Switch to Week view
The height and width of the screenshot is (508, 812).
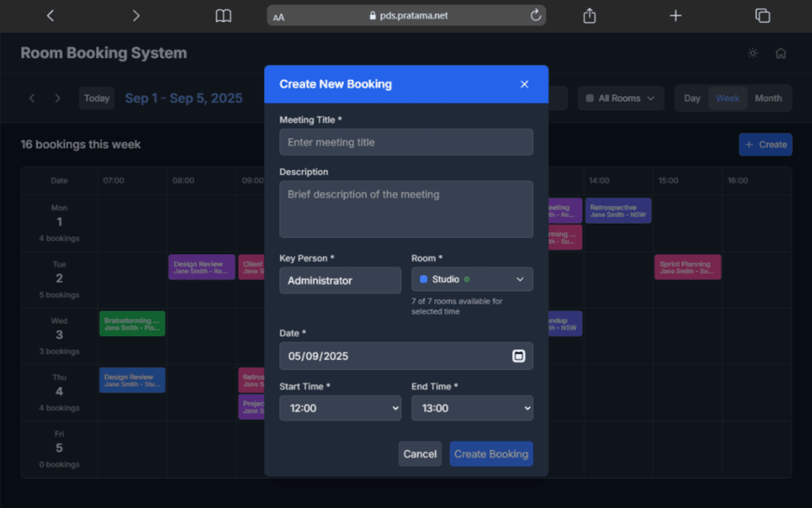click(x=728, y=98)
